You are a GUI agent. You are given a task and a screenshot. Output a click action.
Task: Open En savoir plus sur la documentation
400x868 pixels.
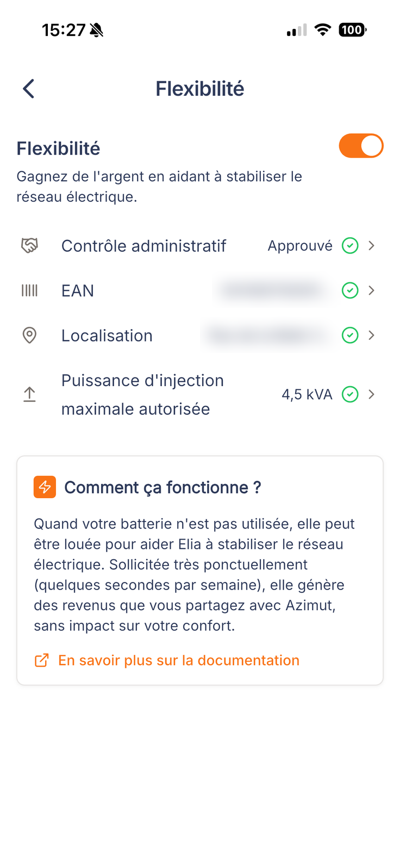pyautogui.click(x=179, y=660)
